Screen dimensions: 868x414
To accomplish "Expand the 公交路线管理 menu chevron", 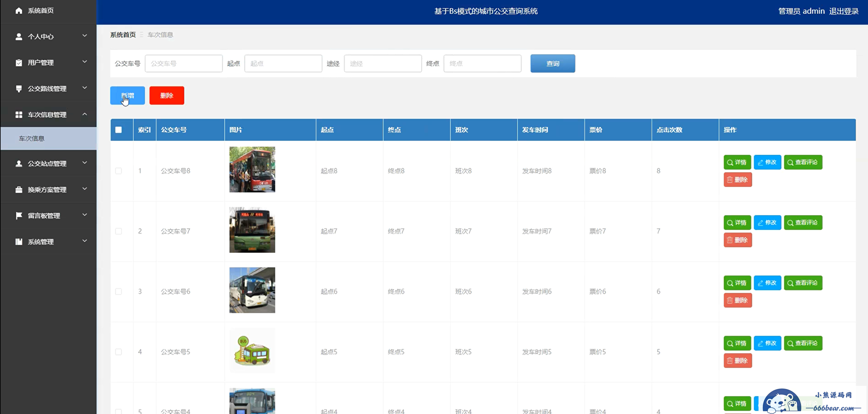I will coord(85,88).
